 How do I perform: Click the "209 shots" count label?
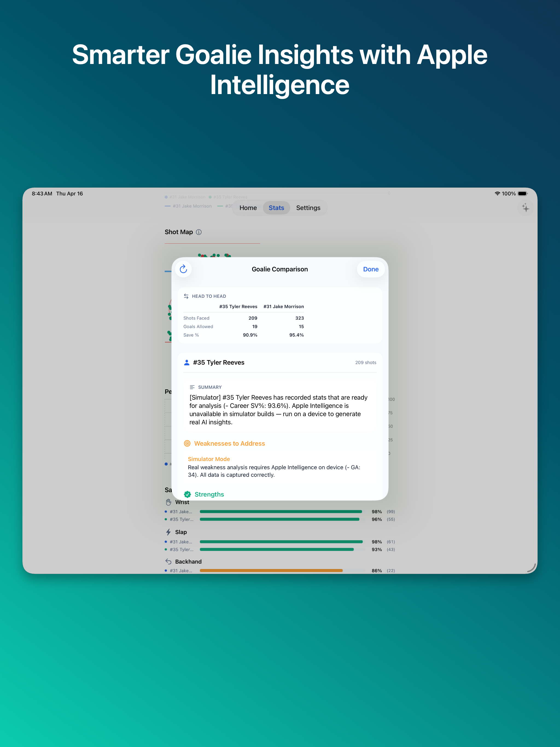(366, 362)
